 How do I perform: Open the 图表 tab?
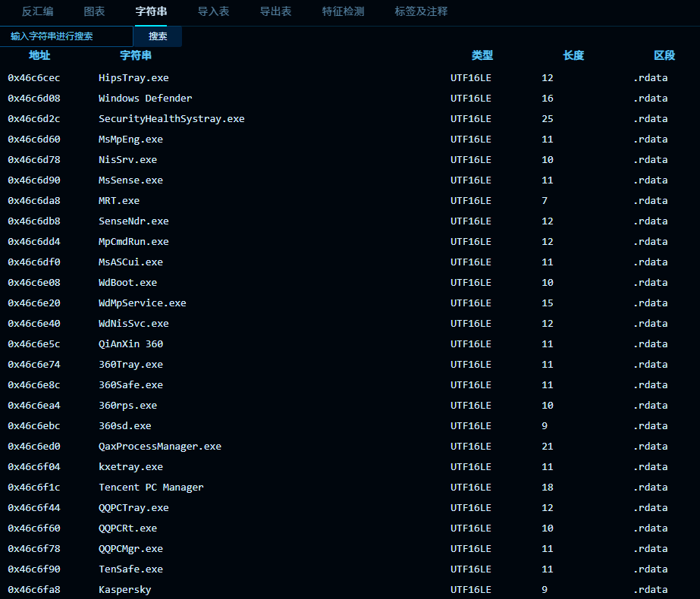tap(94, 11)
